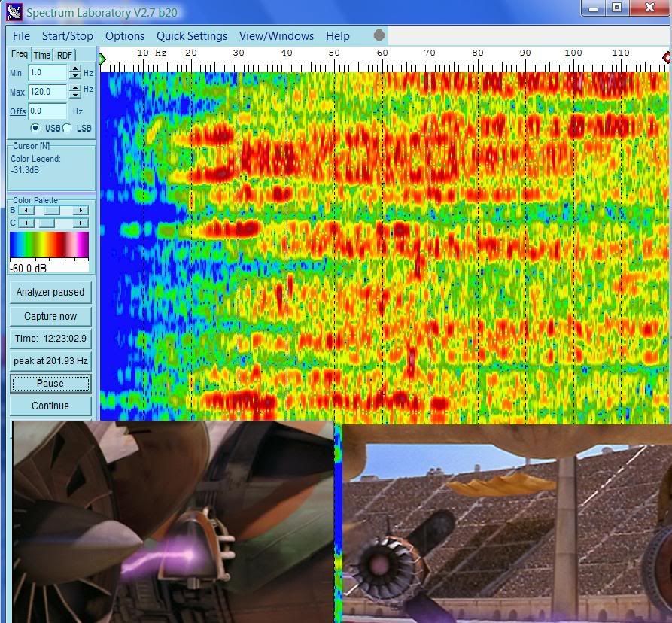Increase the Max frequency with up arrow
The image size is (672, 623).
pyautogui.click(x=75, y=88)
